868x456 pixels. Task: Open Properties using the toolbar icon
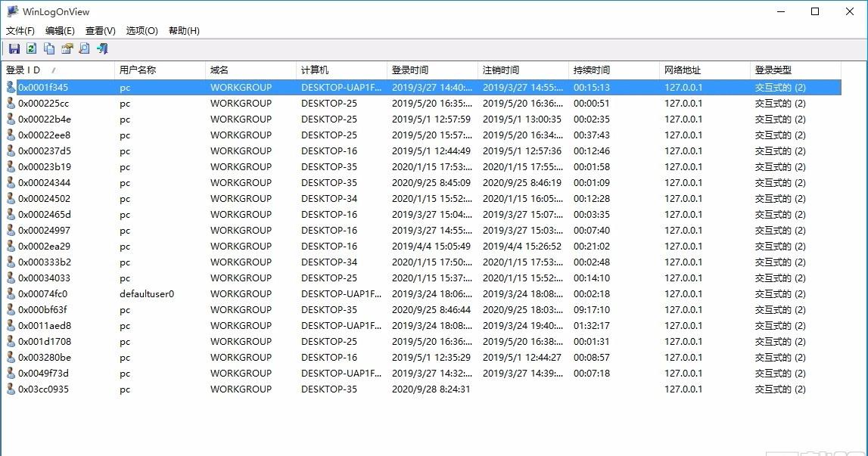click(x=67, y=48)
